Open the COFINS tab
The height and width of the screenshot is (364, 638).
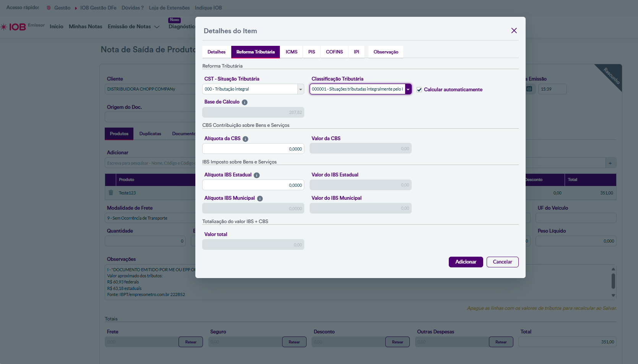click(334, 52)
